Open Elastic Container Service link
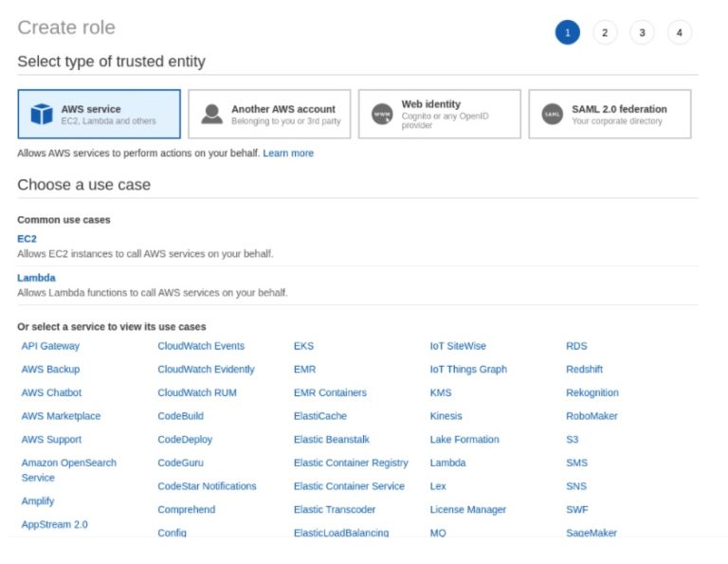This screenshot has width=728, height=564. [349, 486]
